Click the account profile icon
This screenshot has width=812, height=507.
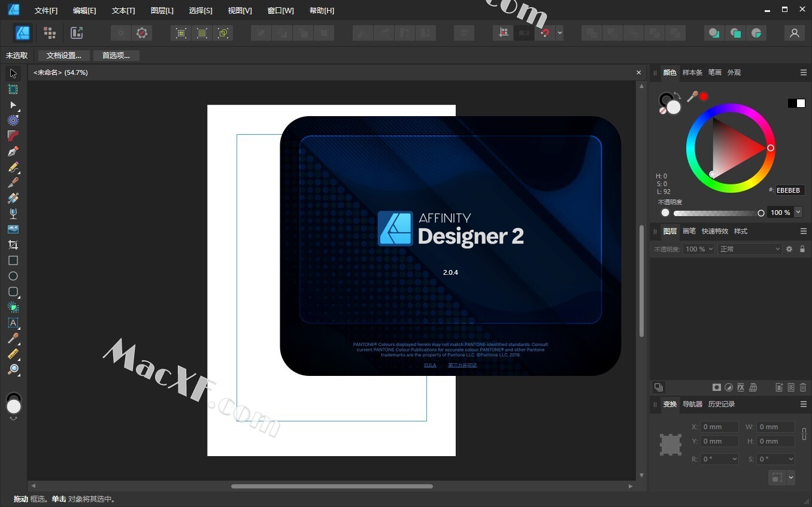[x=795, y=33]
